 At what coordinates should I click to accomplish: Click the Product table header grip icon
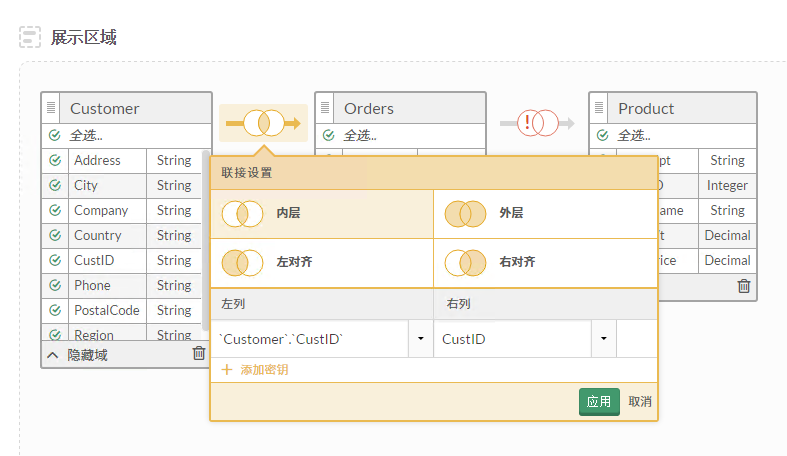601,108
